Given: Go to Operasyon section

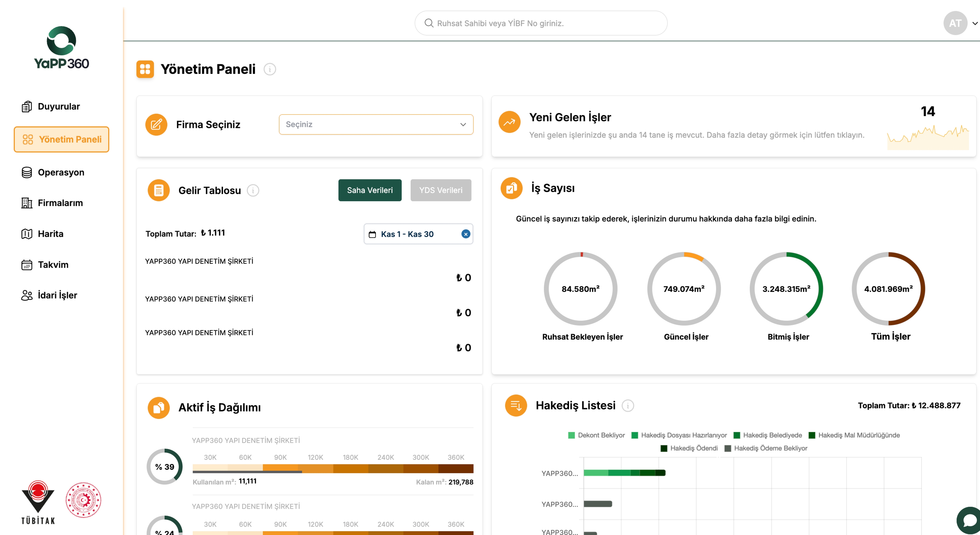Looking at the screenshot, I should click(x=53, y=172).
